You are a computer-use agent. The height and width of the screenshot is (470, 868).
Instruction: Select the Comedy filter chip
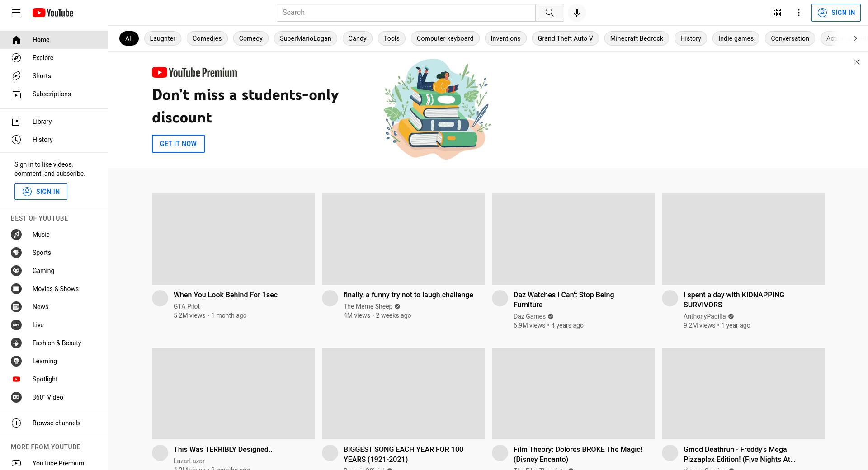[x=250, y=38]
